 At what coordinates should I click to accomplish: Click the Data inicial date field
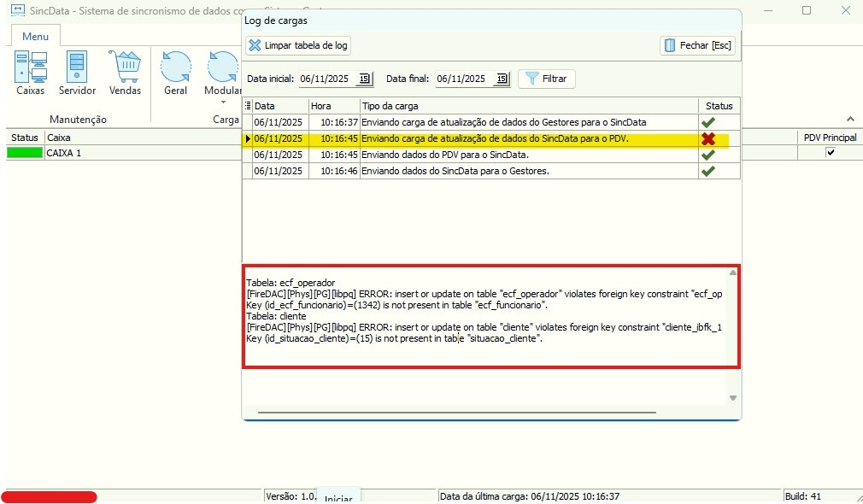(325, 79)
